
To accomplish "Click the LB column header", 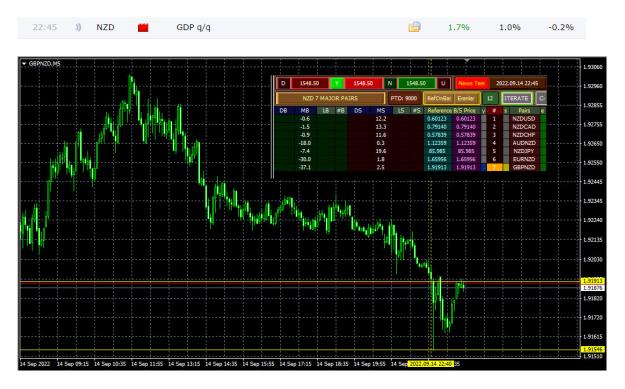I will click(x=326, y=110).
